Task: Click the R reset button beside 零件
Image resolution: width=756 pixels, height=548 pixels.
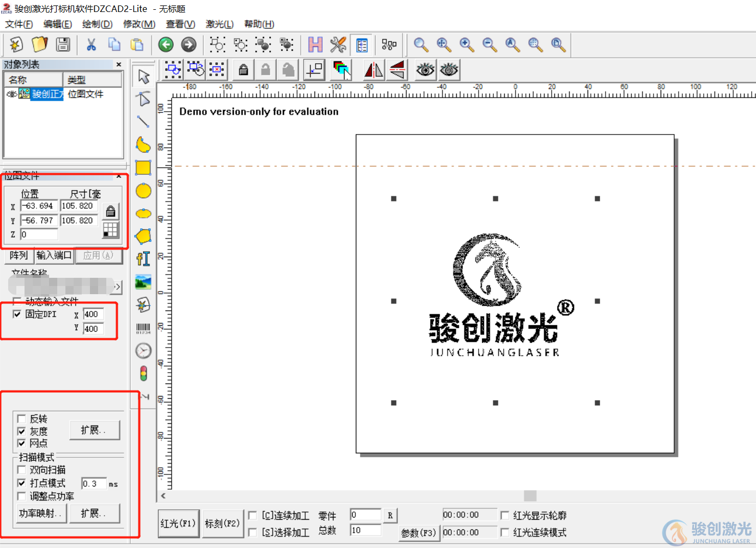Action: (390, 515)
